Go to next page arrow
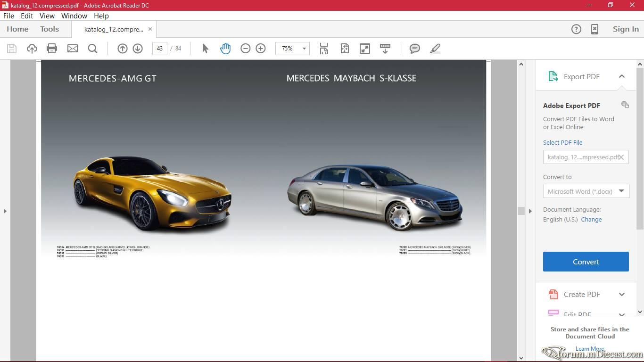The image size is (644, 362). (x=138, y=49)
